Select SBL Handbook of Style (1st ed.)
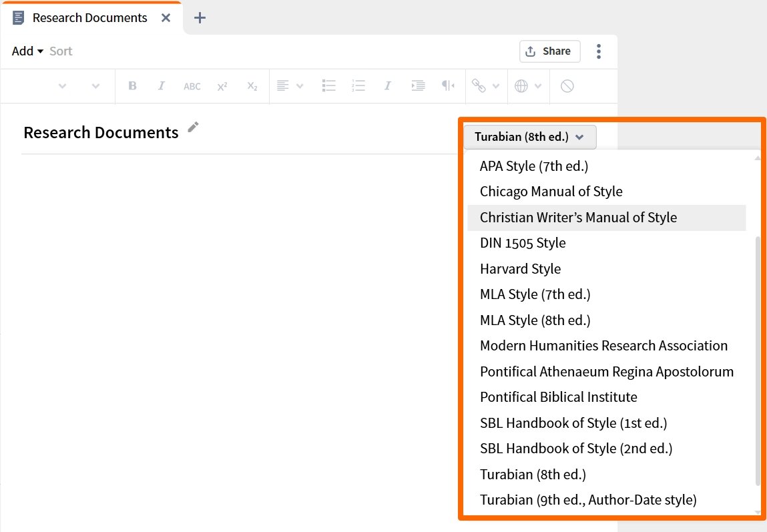Image resolution: width=767 pixels, height=532 pixels. (x=607, y=423)
